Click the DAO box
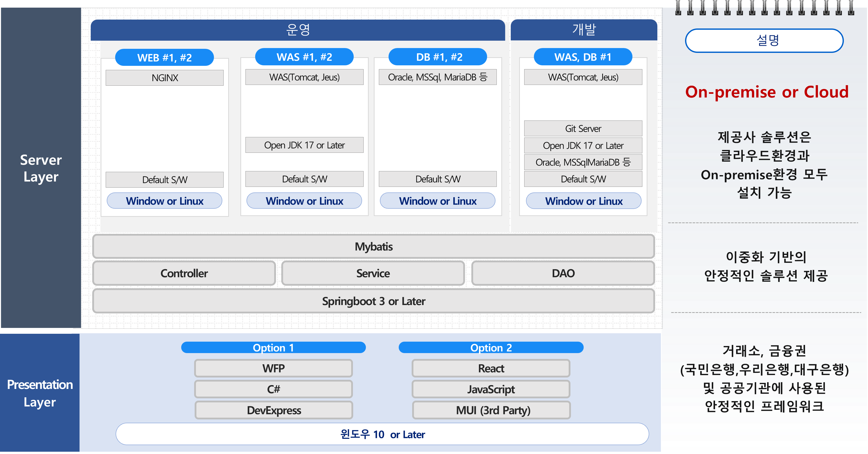This screenshot has width=868, height=454. click(x=563, y=273)
